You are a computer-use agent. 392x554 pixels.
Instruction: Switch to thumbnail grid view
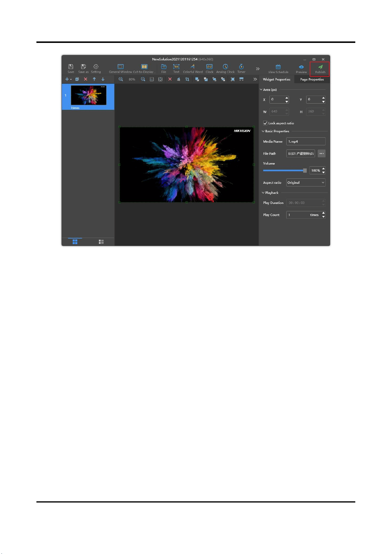tap(75, 242)
